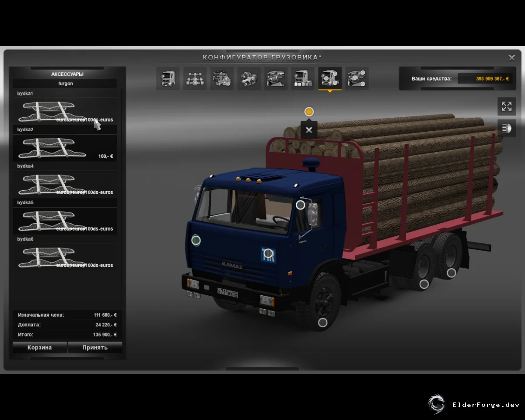Viewport: 525px width, 420px height.
Task: Click the initial price 111 680 € value
Action: [x=105, y=315]
